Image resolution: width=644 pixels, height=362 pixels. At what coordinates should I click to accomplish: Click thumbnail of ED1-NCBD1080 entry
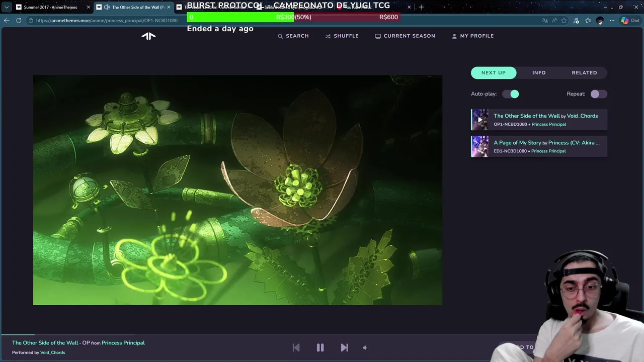[x=479, y=146]
